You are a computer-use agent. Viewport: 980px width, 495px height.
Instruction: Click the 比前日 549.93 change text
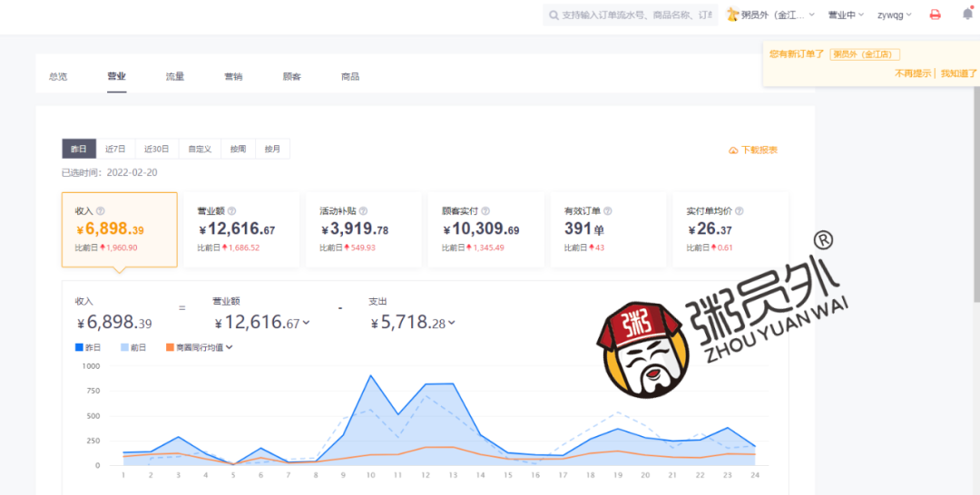click(348, 247)
